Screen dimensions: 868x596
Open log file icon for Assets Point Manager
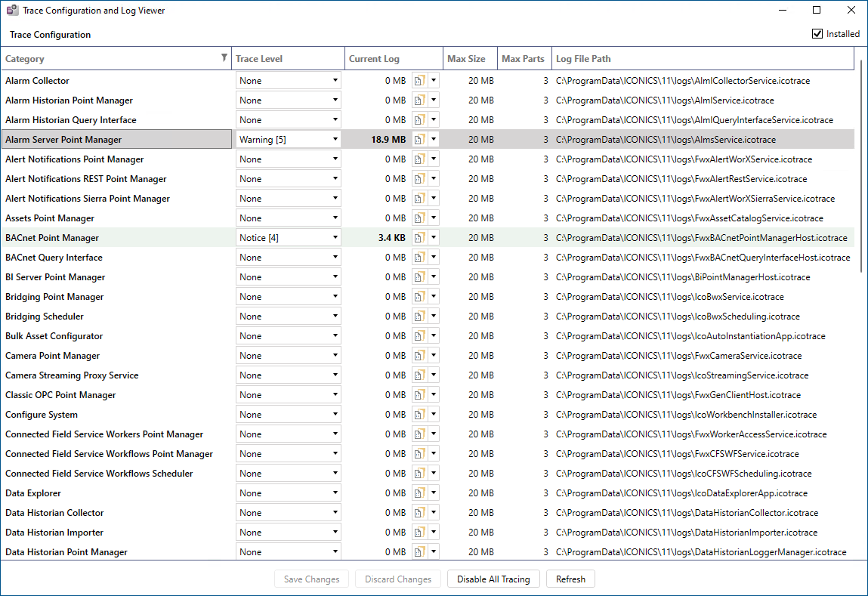tap(419, 218)
